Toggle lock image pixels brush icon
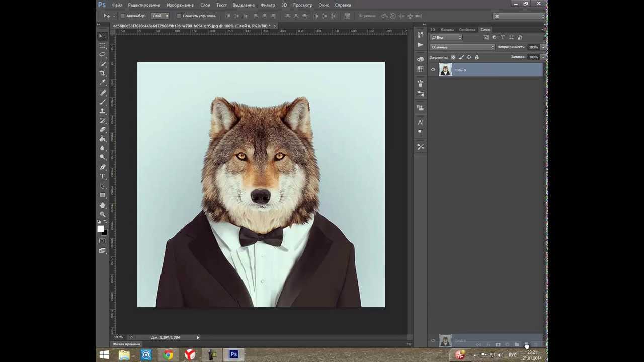The height and width of the screenshot is (362, 644). (461, 57)
